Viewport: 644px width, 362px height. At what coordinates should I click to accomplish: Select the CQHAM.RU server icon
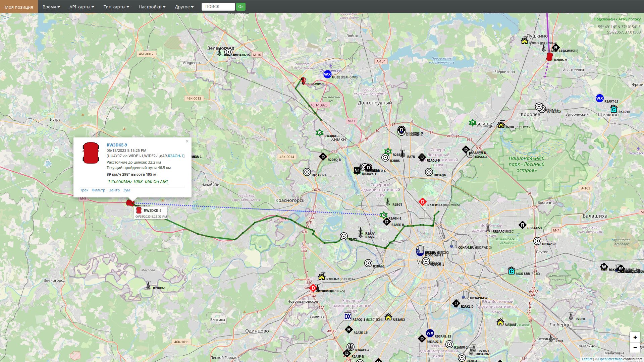453,244
